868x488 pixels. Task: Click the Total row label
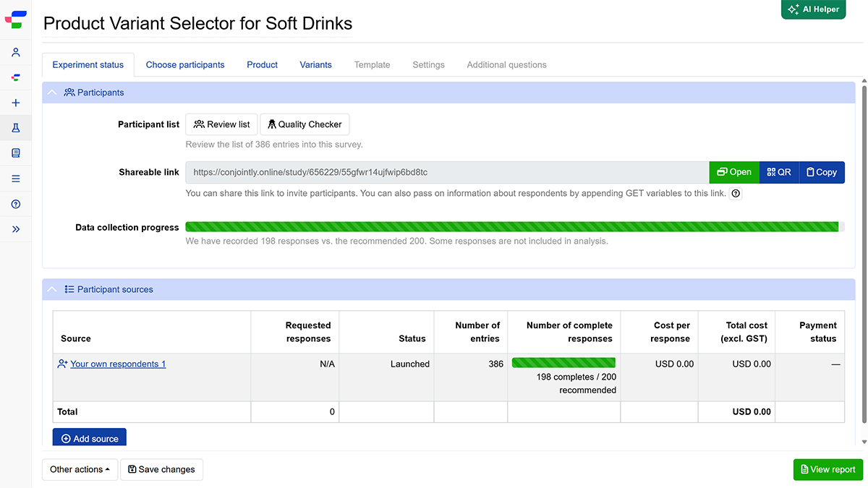[x=67, y=411]
